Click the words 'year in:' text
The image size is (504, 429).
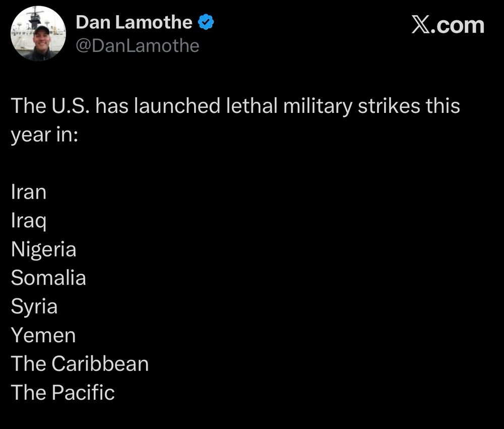tap(44, 135)
